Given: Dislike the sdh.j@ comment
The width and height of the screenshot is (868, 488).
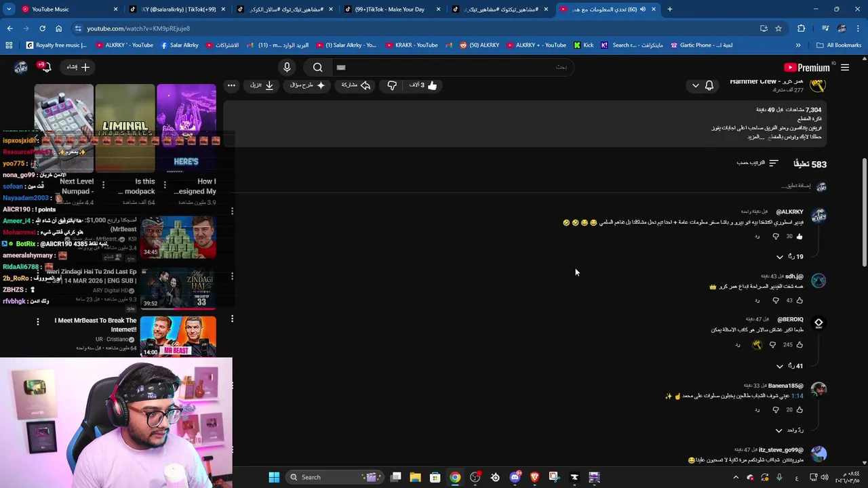Looking at the screenshot, I should click(x=776, y=300).
